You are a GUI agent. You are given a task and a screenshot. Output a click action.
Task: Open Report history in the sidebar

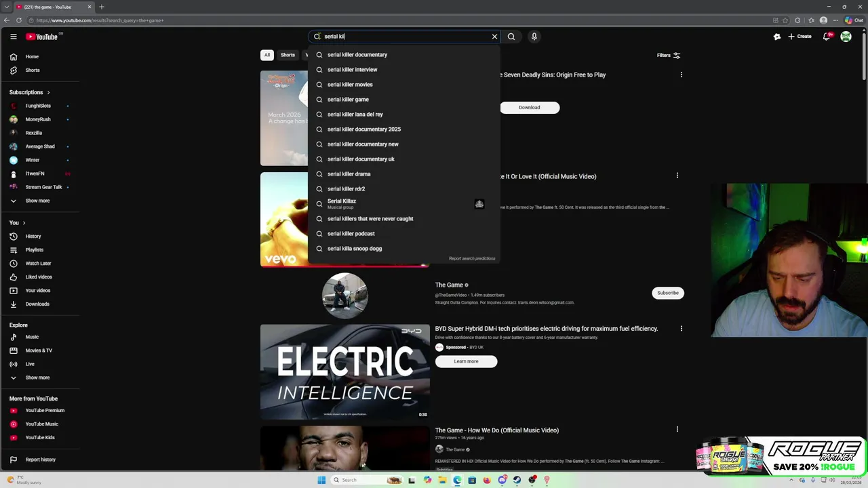tap(41, 460)
